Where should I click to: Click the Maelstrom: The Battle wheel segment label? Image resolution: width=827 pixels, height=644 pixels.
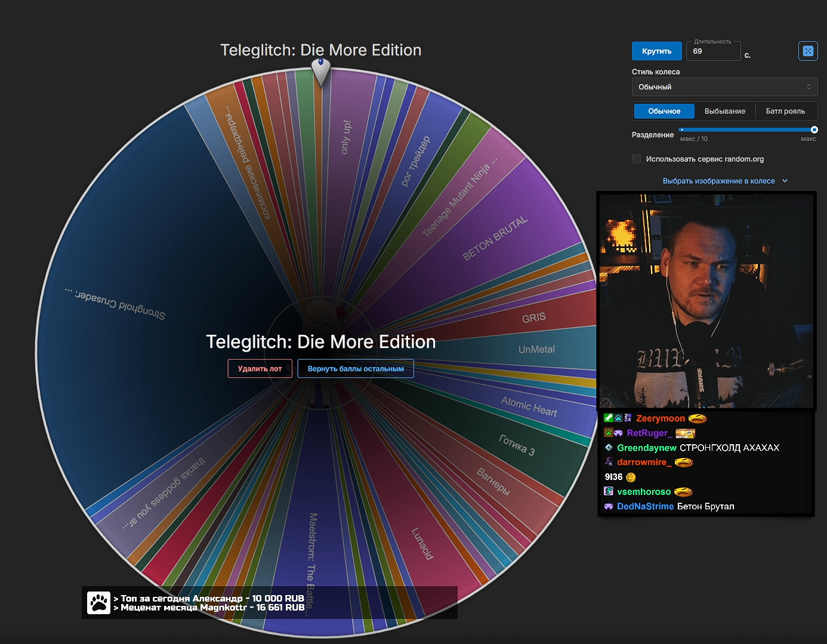coord(312,563)
